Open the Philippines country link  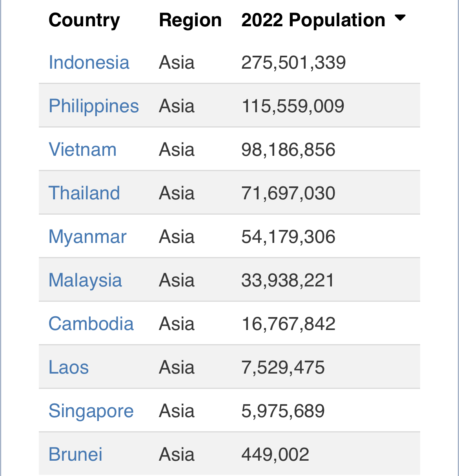[93, 106]
